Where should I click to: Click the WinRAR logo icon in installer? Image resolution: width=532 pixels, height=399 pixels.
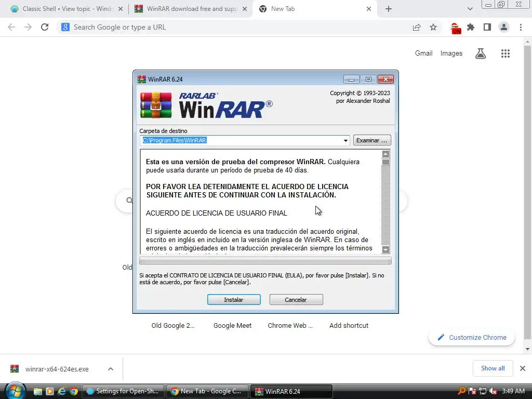[156, 105]
